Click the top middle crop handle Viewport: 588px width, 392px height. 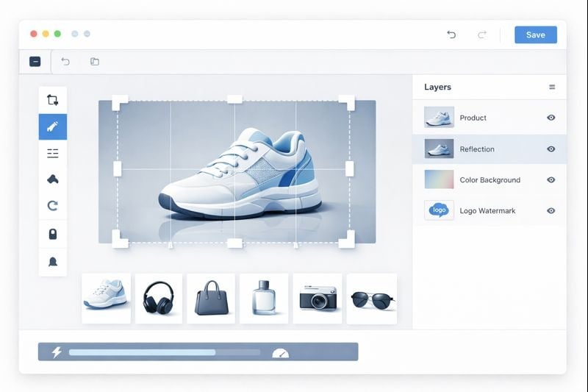(x=234, y=99)
